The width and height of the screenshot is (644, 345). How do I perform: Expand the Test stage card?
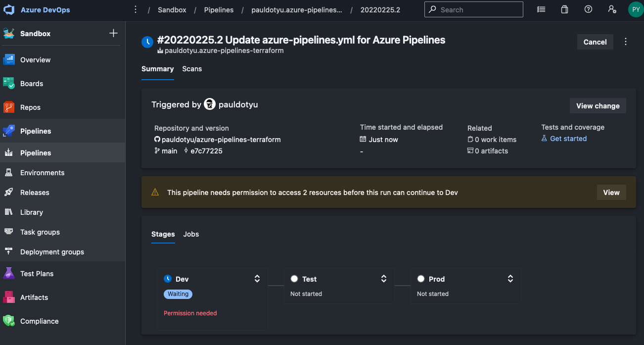[x=384, y=279]
